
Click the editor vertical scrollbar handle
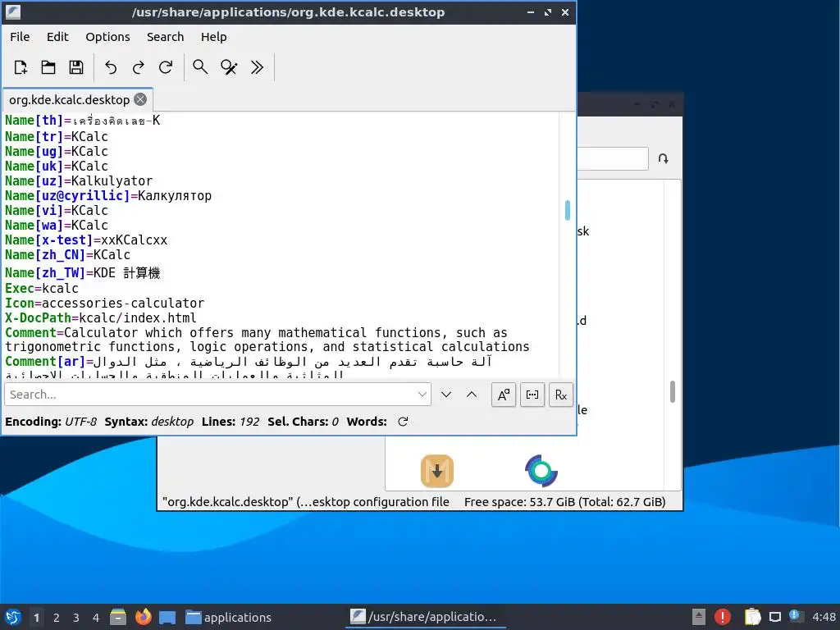click(568, 210)
